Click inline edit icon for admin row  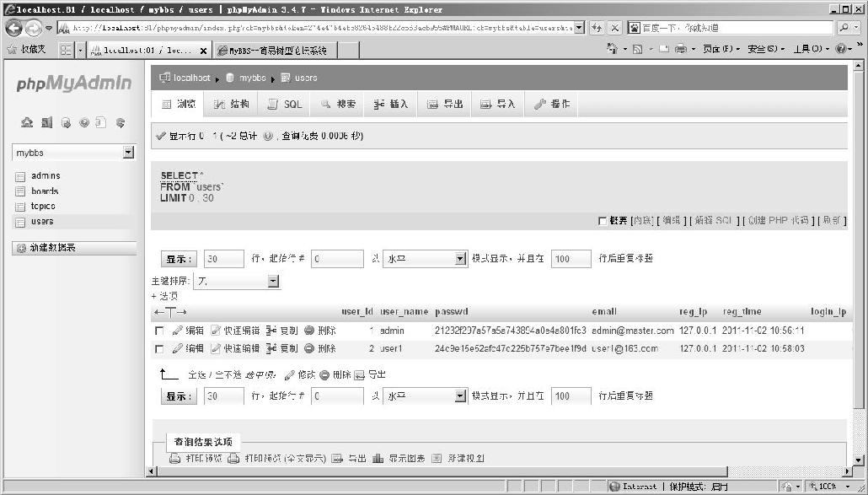pos(216,331)
